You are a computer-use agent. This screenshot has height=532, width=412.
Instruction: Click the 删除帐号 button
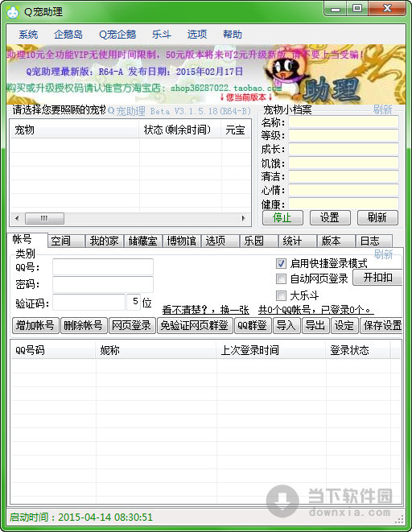coord(84,326)
